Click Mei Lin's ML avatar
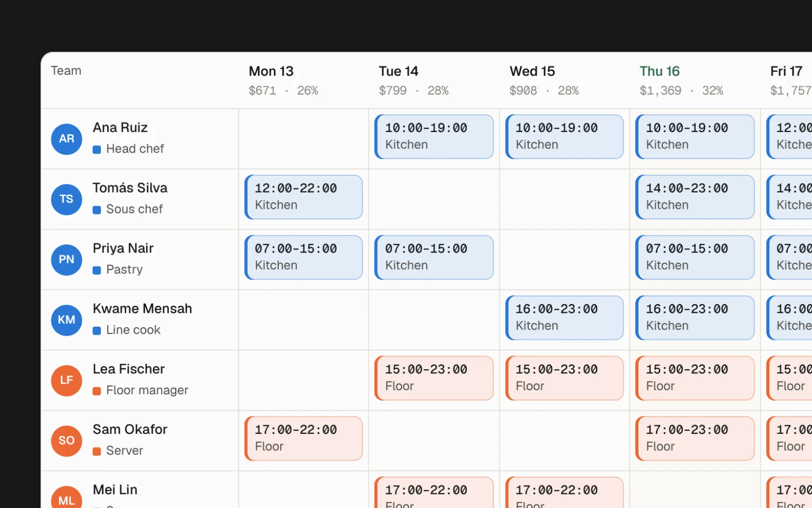The image size is (812, 508). coord(66,497)
